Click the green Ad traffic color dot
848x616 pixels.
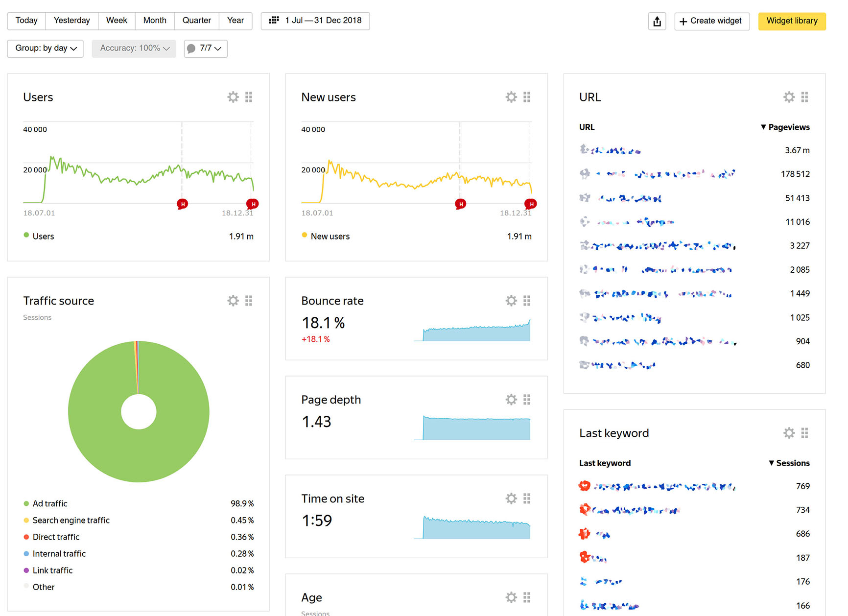click(25, 503)
